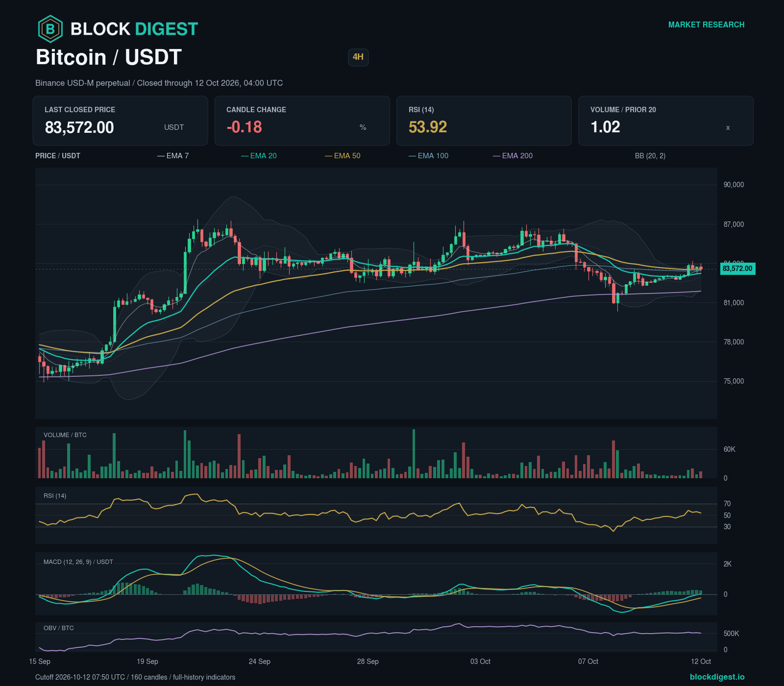Click the Candle Change value -0.18
The width and height of the screenshot is (784, 686).
pyautogui.click(x=244, y=127)
